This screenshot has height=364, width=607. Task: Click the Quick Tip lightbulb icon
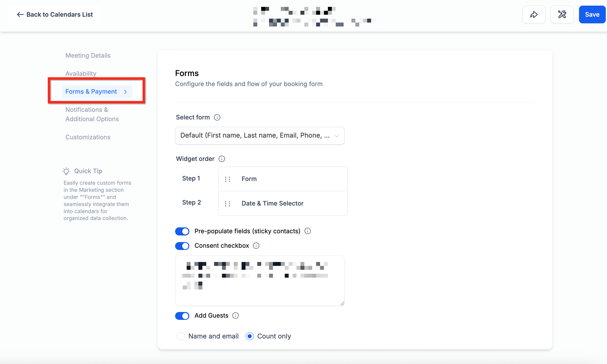[x=66, y=171]
